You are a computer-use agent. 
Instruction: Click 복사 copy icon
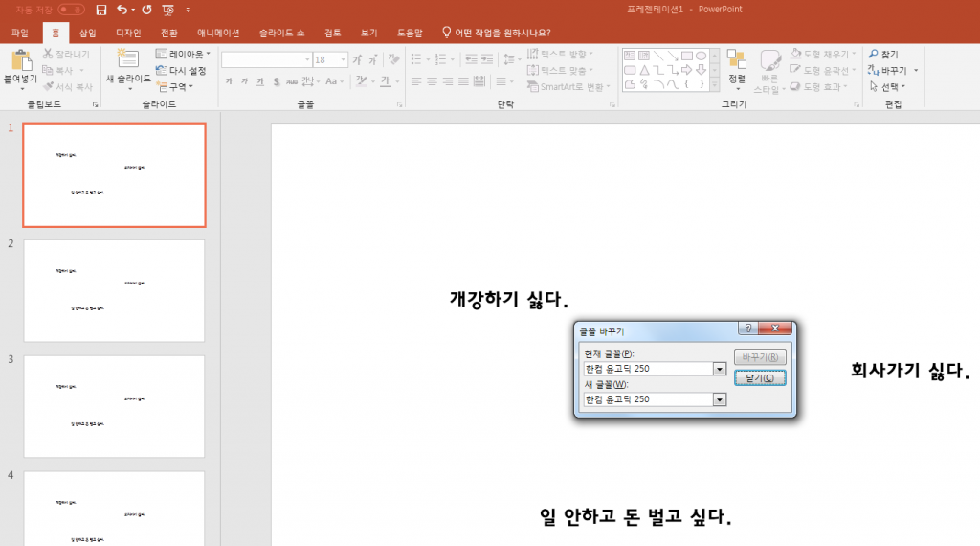pos(48,70)
